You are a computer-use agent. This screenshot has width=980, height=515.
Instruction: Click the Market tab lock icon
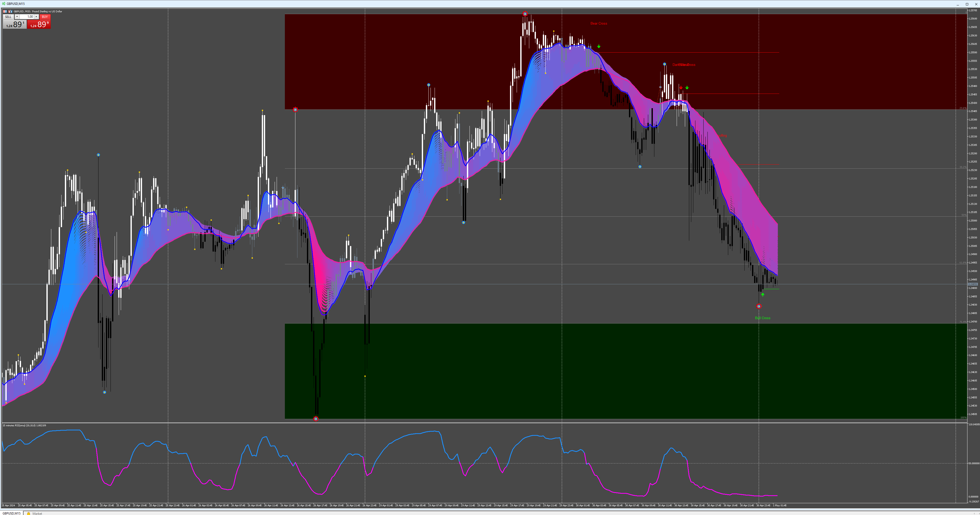point(28,513)
